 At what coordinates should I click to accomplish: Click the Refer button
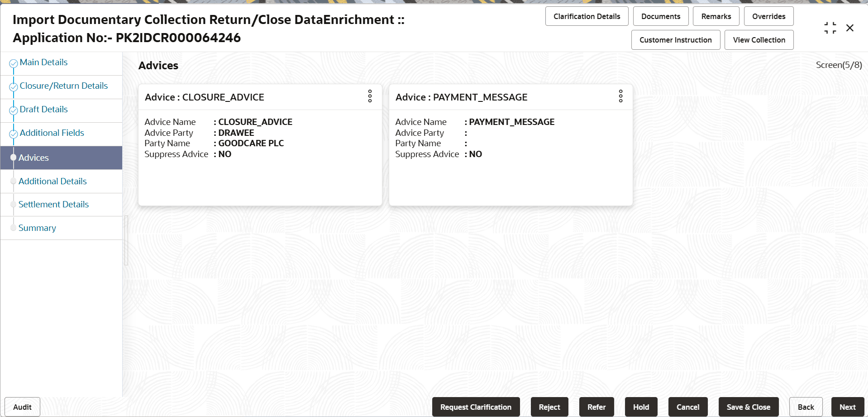tap(596, 407)
